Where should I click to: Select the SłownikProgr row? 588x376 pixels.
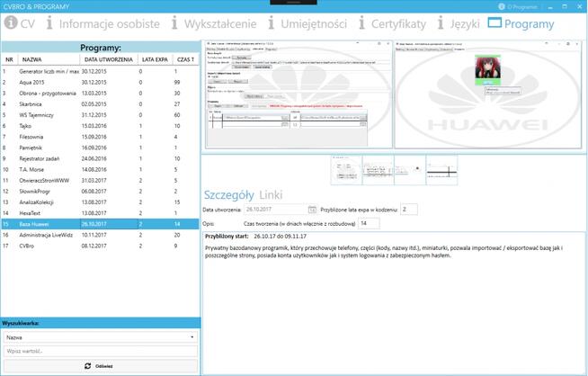pos(100,191)
